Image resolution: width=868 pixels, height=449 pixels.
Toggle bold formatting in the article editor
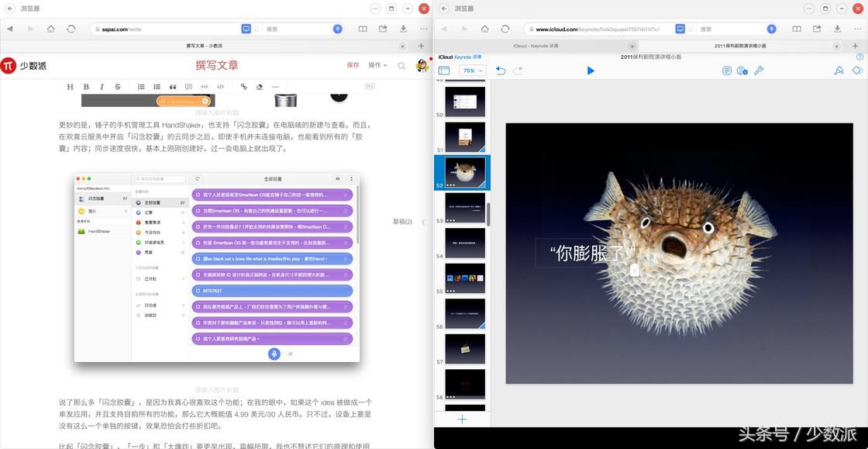85,88
